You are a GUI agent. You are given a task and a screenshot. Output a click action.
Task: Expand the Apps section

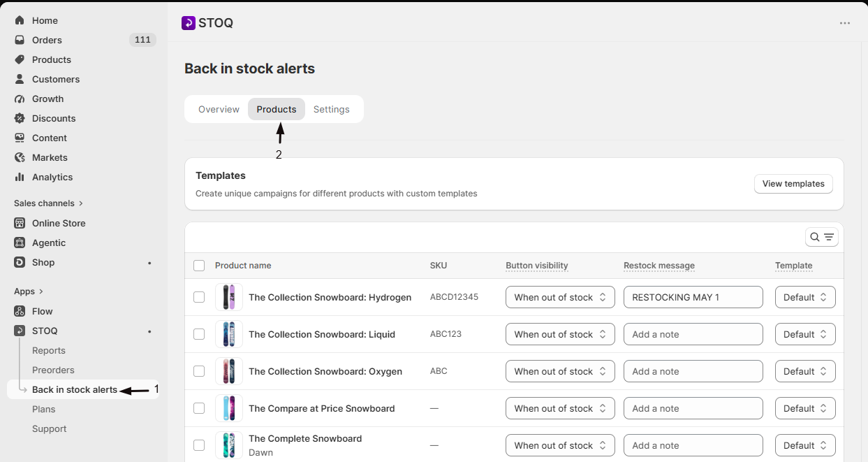(29, 291)
